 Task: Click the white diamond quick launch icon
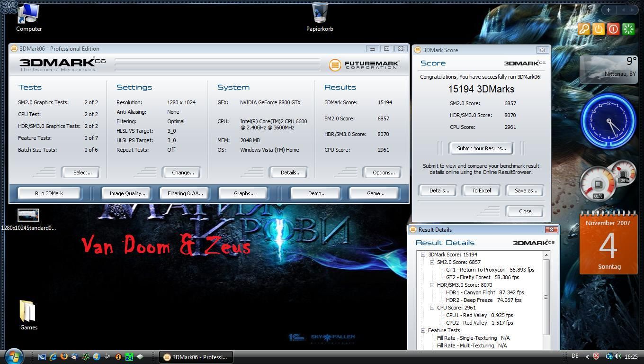click(x=140, y=356)
